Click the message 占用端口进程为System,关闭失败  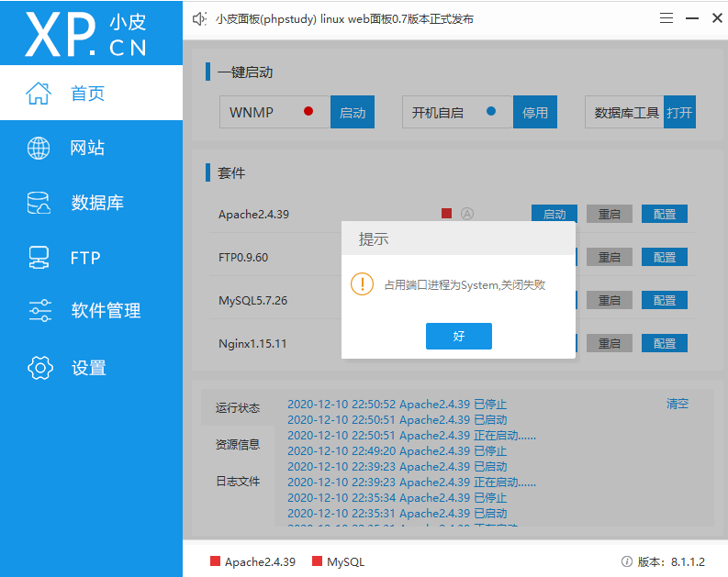click(465, 284)
